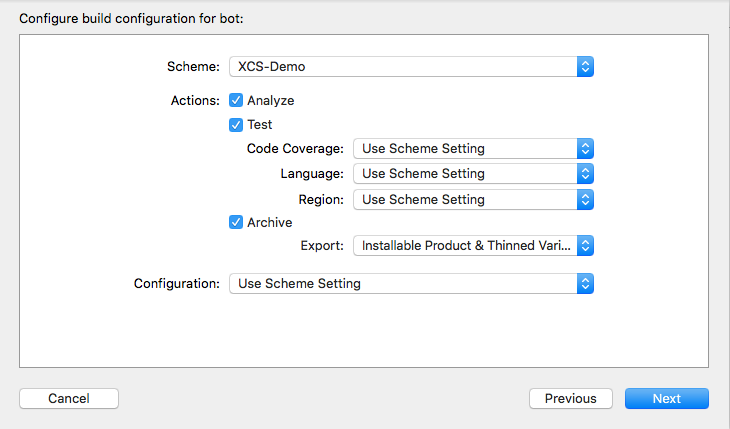Screen dimensions: 730x429
Task: Open the XCS-Demo scheme dropdown
Action: click(x=403, y=67)
